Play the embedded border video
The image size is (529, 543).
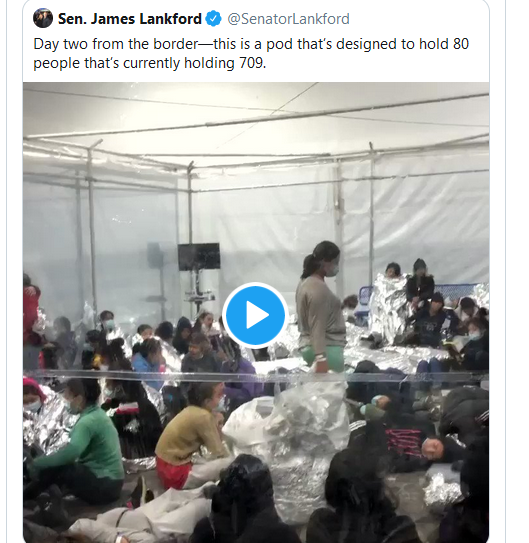pos(255,315)
